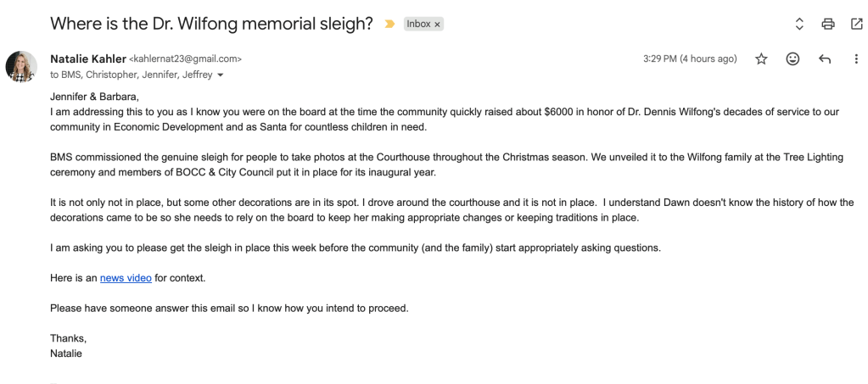Add an emoji reaction to the message
The height and width of the screenshot is (384, 868).
792,59
